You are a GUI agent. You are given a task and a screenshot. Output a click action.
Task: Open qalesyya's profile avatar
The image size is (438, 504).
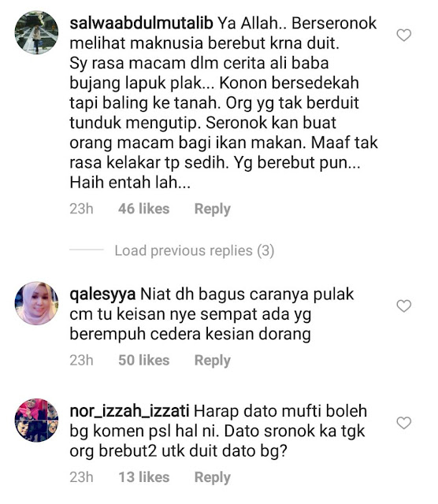pos(36,303)
